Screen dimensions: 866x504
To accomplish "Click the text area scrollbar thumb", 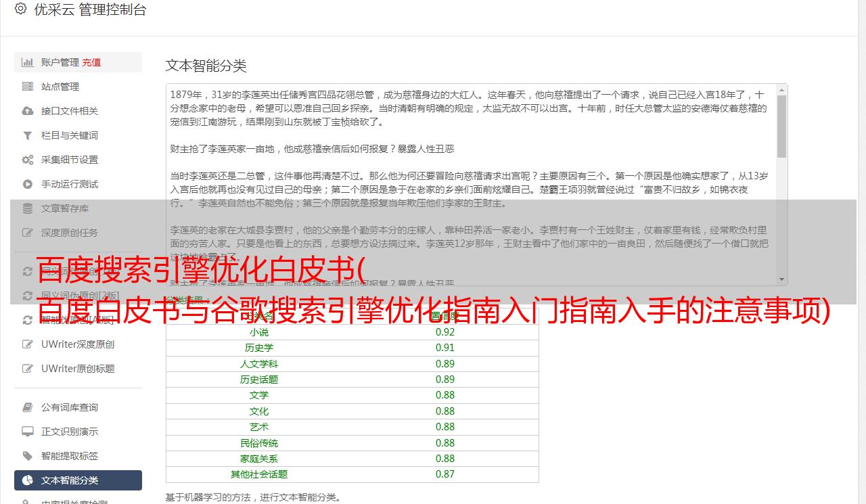I will point(781,127).
